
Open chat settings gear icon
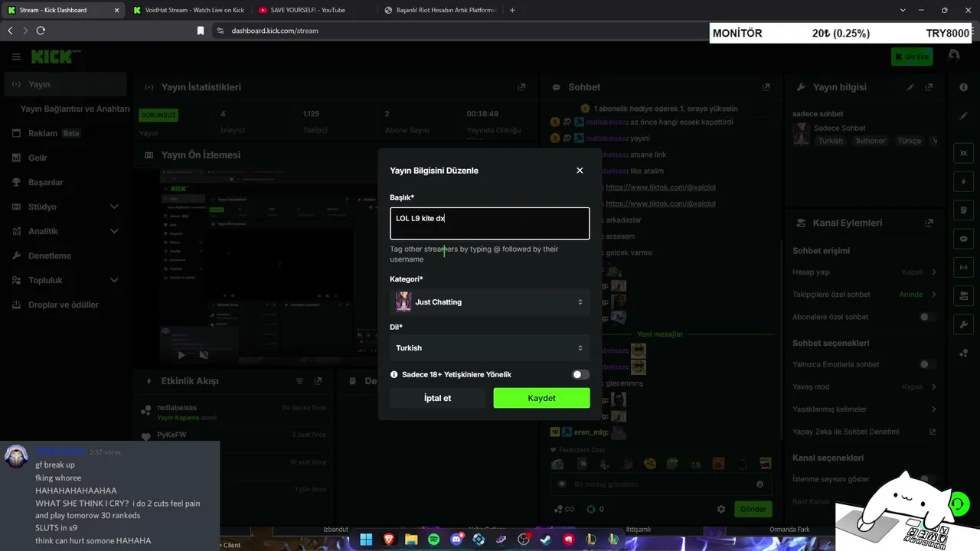click(720, 509)
